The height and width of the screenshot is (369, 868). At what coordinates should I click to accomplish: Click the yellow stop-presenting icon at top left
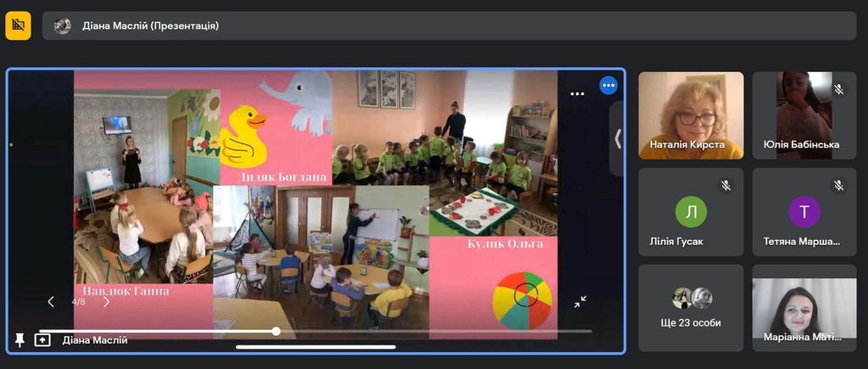tap(18, 25)
